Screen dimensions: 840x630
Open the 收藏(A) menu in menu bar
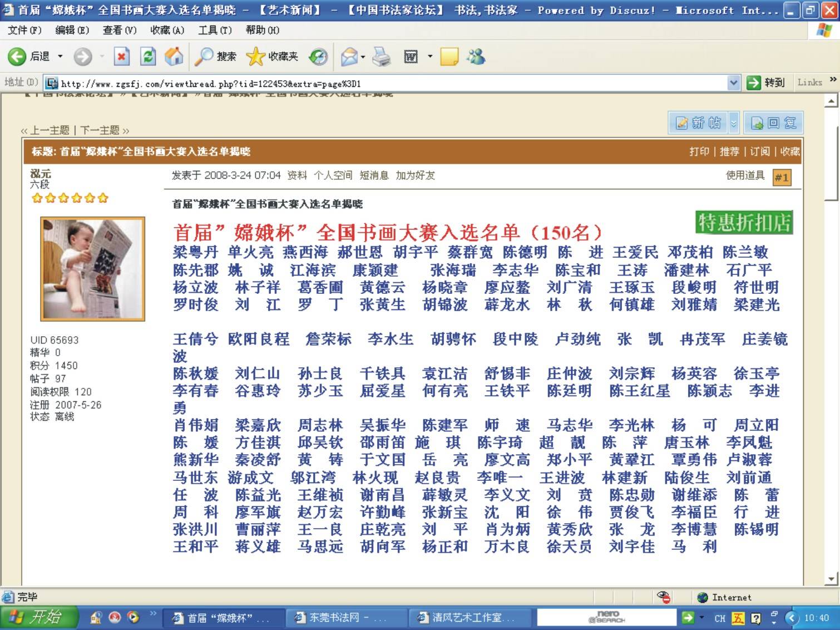coord(167,30)
